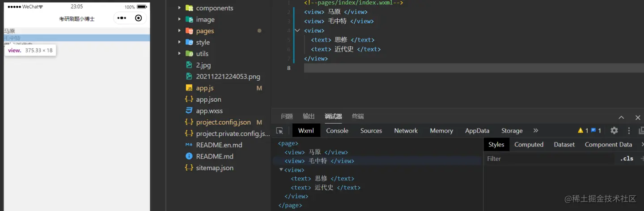Open README.md in the file tree
This screenshot has height=211, width=644.
(215, 156)
